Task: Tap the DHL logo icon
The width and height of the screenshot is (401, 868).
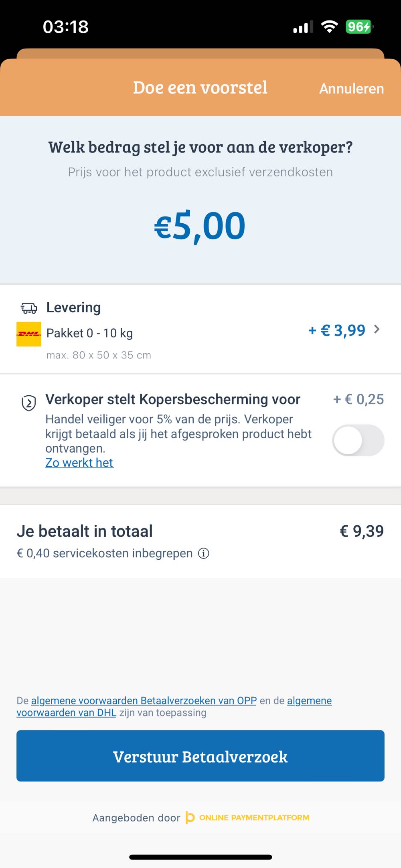Action: (28, 334)
